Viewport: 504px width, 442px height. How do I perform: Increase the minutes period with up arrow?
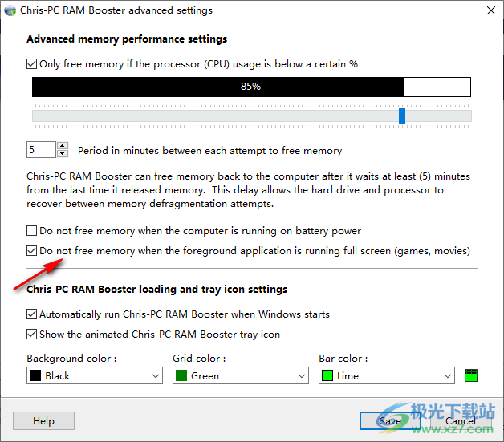tap(63, 146)
